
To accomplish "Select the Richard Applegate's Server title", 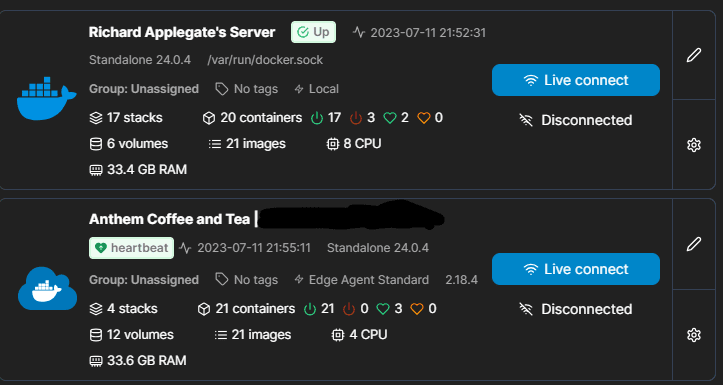I will (x=182, y=32).
